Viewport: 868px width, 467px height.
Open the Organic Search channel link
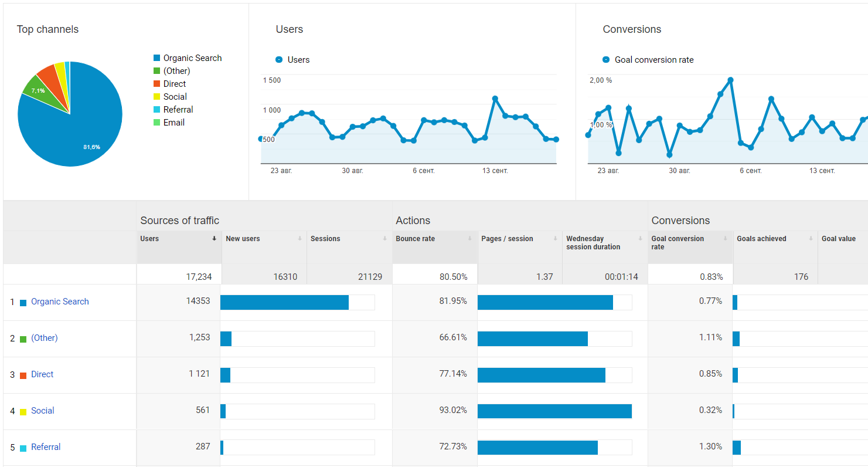(59, 302)
